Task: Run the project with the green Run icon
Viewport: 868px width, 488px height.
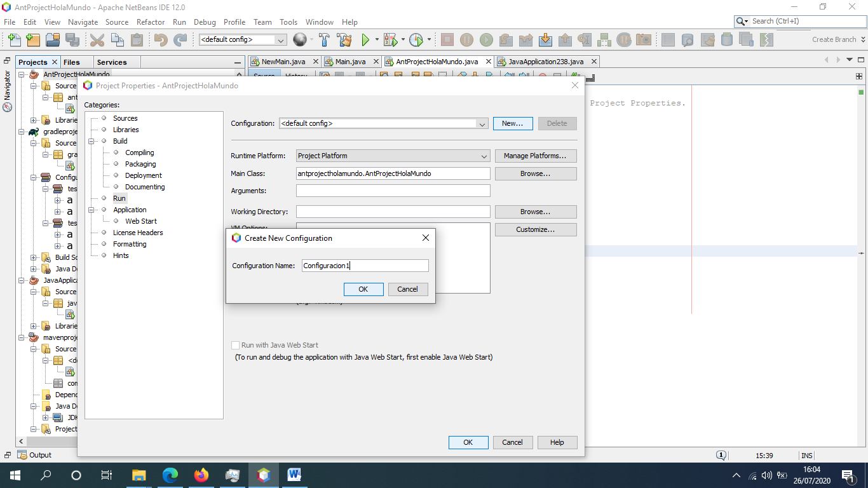Action: 365,39
